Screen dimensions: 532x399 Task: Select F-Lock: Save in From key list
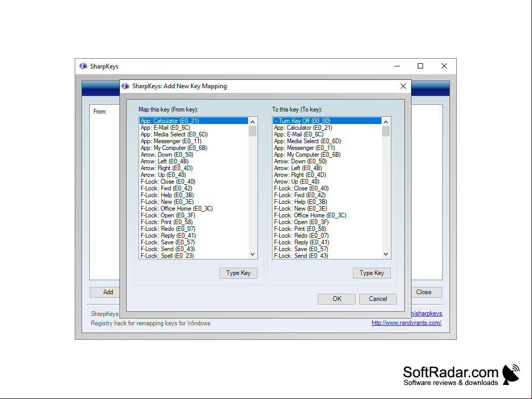(194, 243)
